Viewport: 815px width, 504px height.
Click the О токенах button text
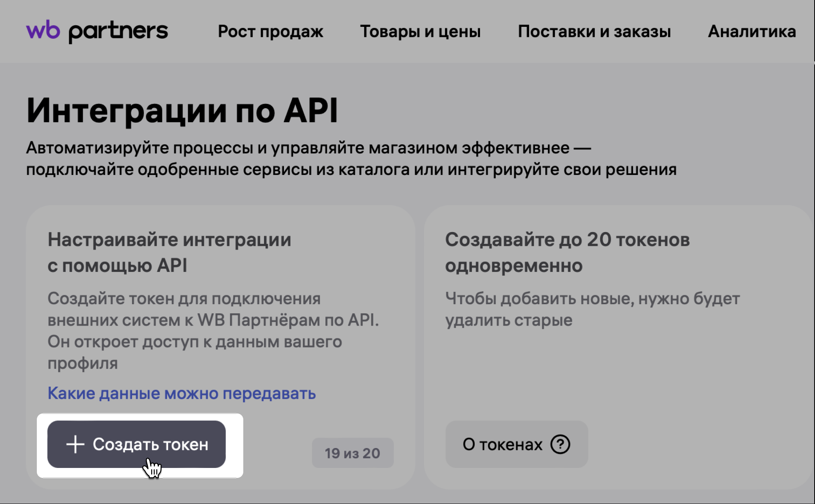click(502, 444)
